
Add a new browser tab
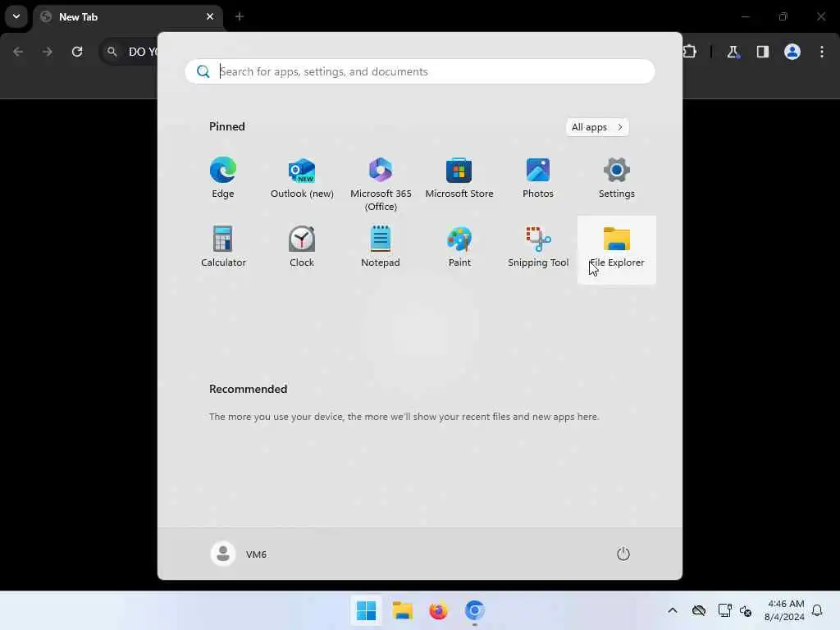click(240, 16)
